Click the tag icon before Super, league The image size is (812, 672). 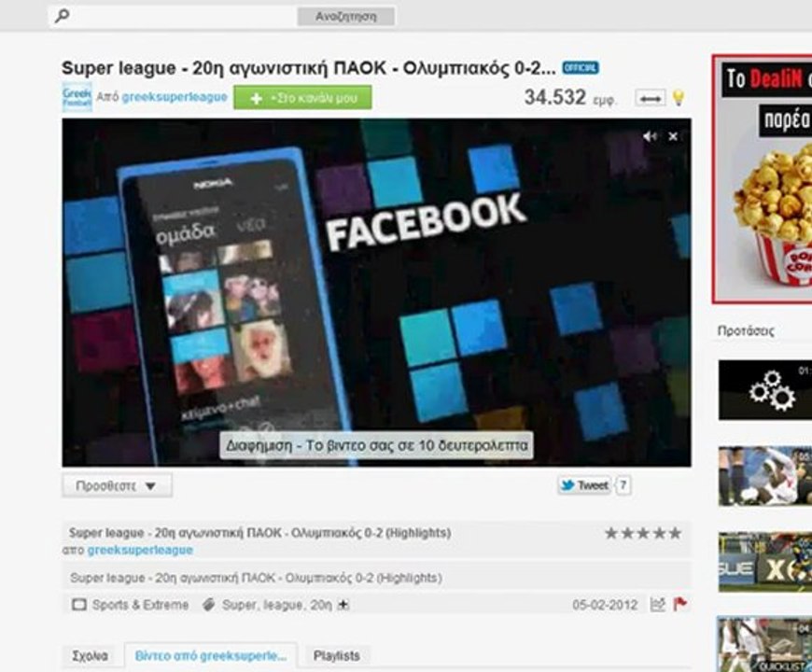coord(209,605)
